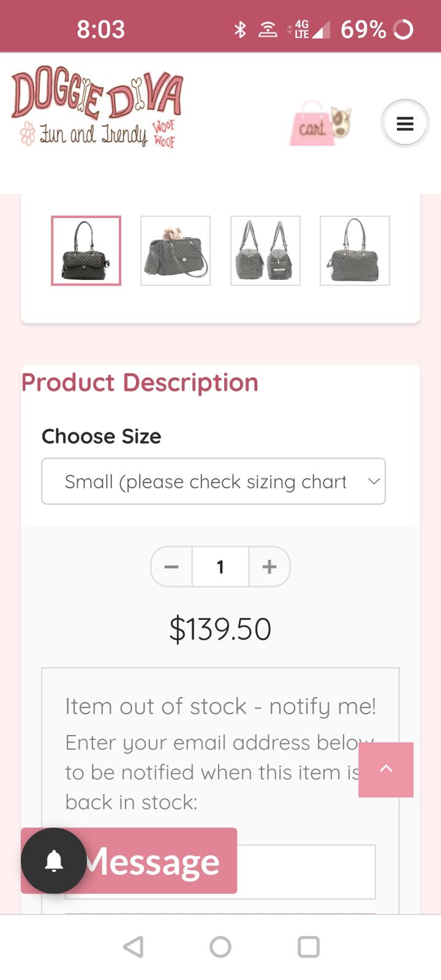The width and height of the screenshot is (441, 980).
Task: Tap the Product Description heading
Action: [x=140, y=383]
